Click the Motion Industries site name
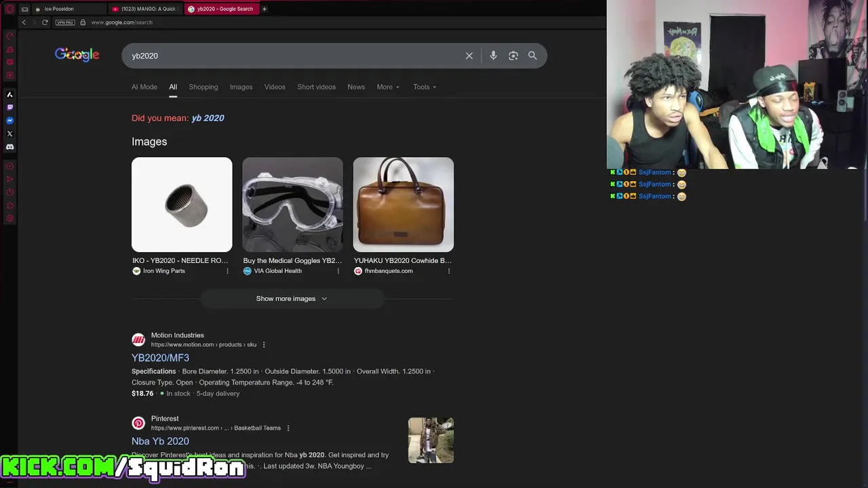The image size is (868, 488). click(x=177, y=335)
